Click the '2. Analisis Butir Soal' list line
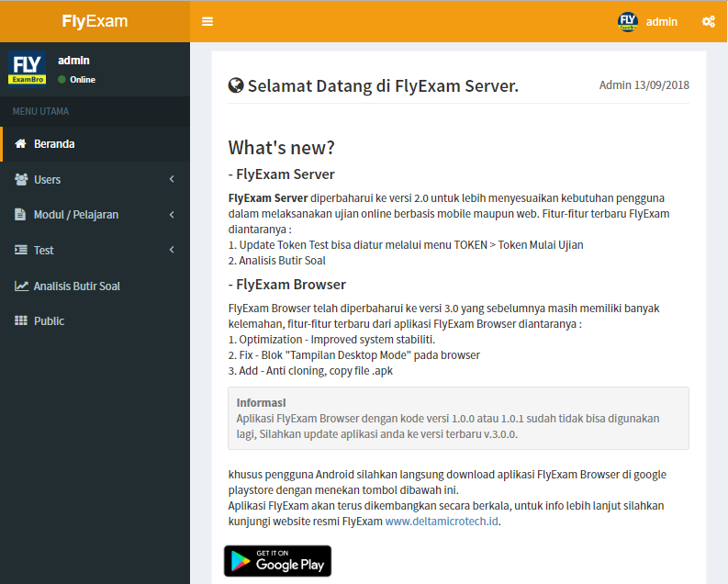Screen dimensions: 728x584 point(276,261)
